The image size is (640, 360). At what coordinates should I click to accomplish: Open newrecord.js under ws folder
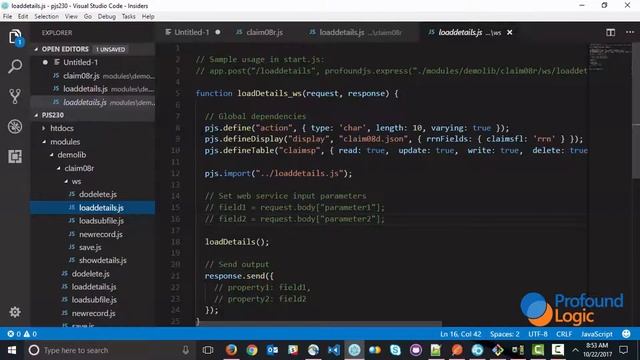[x=100, y=234]
